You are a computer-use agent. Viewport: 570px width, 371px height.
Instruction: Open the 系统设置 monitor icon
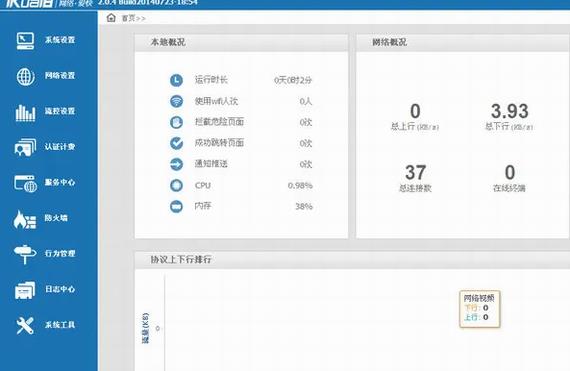[25, 40]
